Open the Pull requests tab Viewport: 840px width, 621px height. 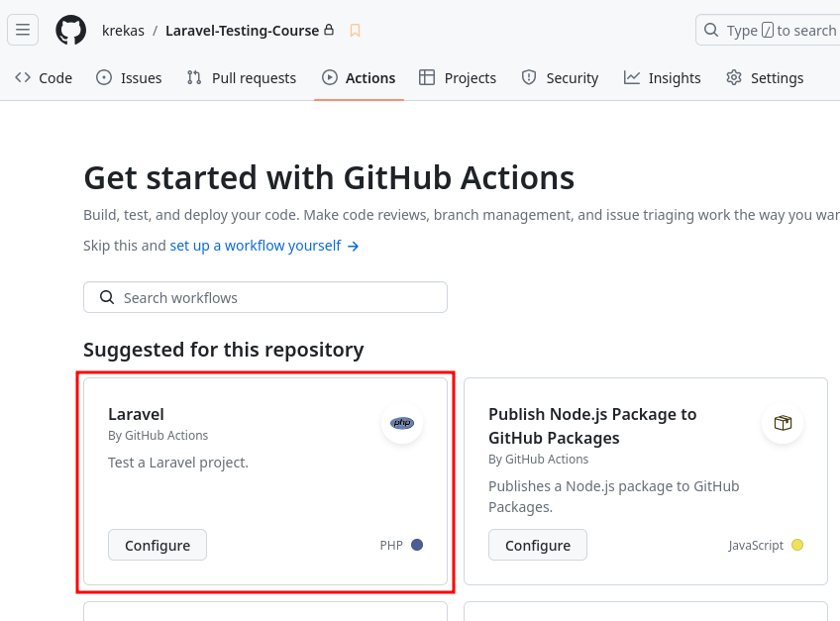241,78
